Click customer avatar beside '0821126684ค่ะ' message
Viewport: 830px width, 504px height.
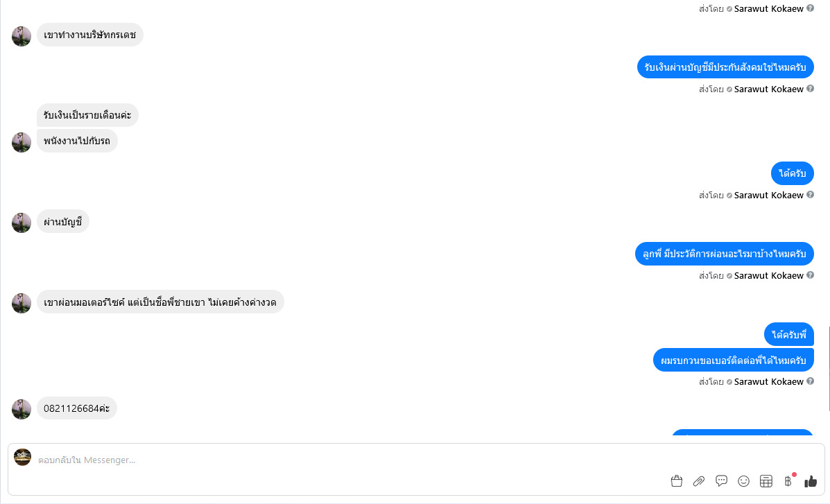tap(21, 409)
